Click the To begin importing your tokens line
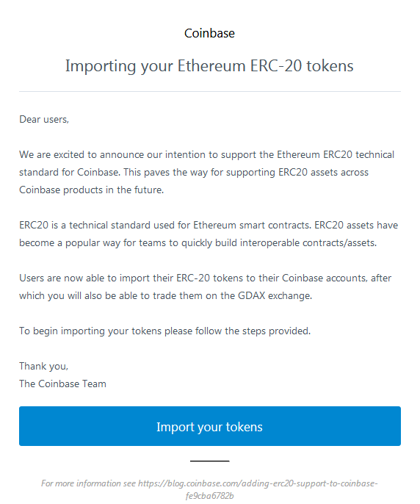This screenshot has height=504, width=420. (x=165, y=331)
